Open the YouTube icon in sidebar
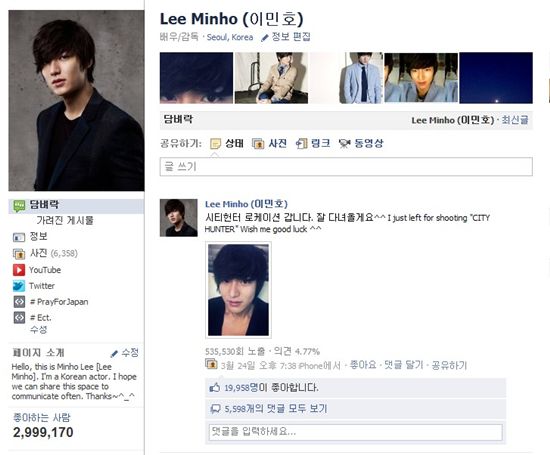Screen dimensions: 550x455 (x=19, y=270)
